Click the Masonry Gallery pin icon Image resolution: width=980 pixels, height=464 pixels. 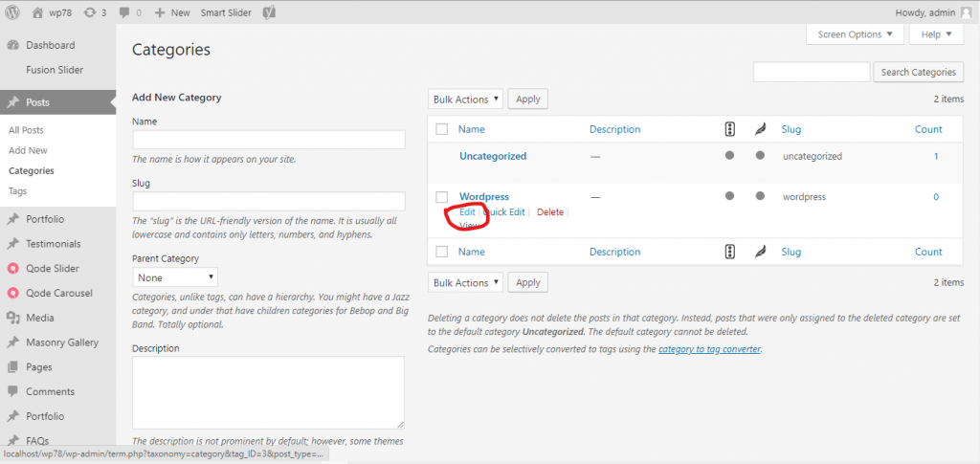click(x=13, y=342)
